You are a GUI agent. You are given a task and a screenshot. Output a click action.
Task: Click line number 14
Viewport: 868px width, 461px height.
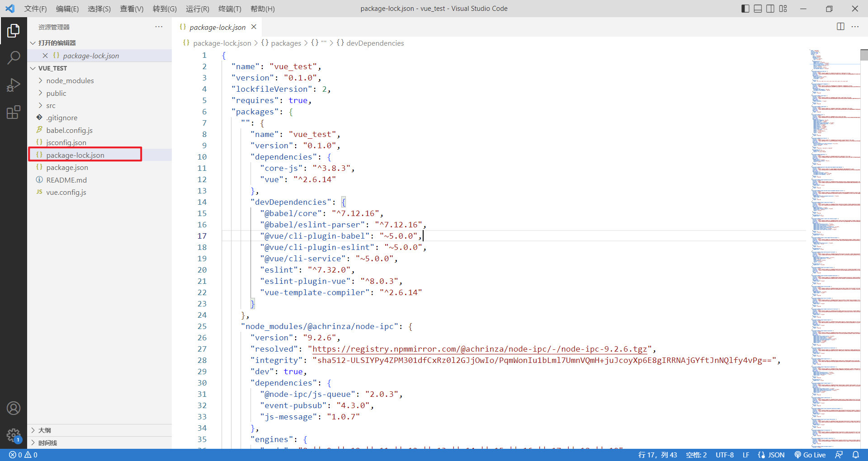point(202,202)
